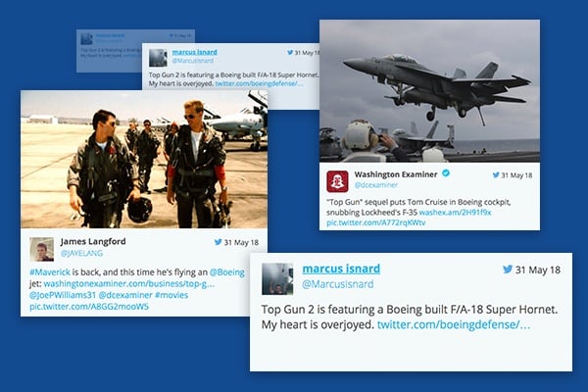Open James Langford's profile avatar
The image size is (588, 392).
click(41, 250)
